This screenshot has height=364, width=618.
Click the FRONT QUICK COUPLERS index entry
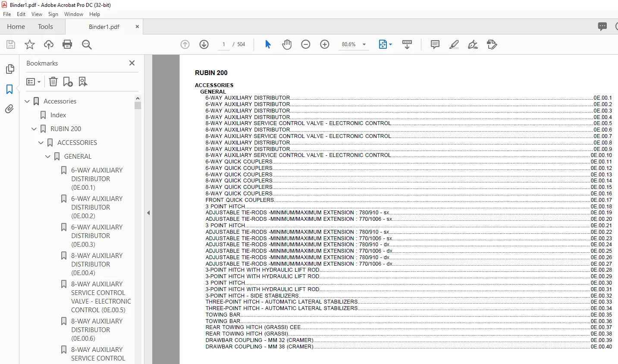408,200
